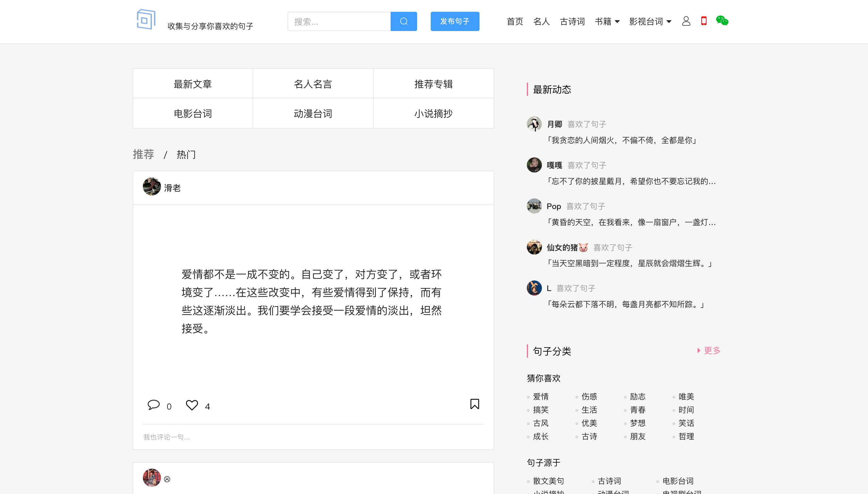The width and height of the screenshot is (868, 494).
Task: Focus the 搜索 input field
Action: [339, 22]
